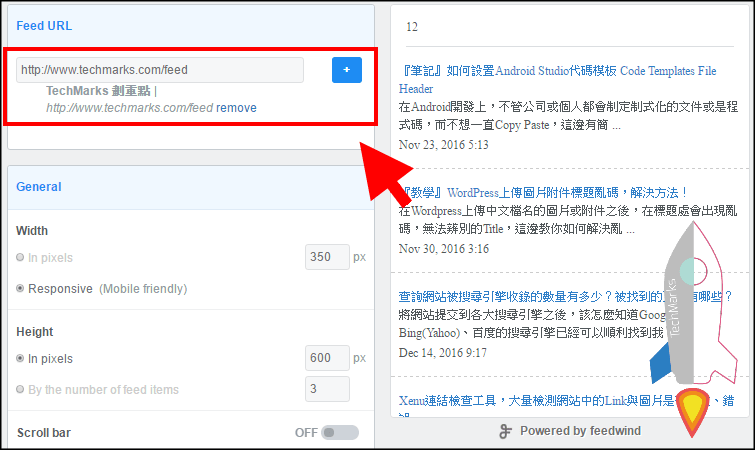Click the Dec 14, 2016 9:17 date
Viewport: 755px width, 450px height.
pos(443,353)
